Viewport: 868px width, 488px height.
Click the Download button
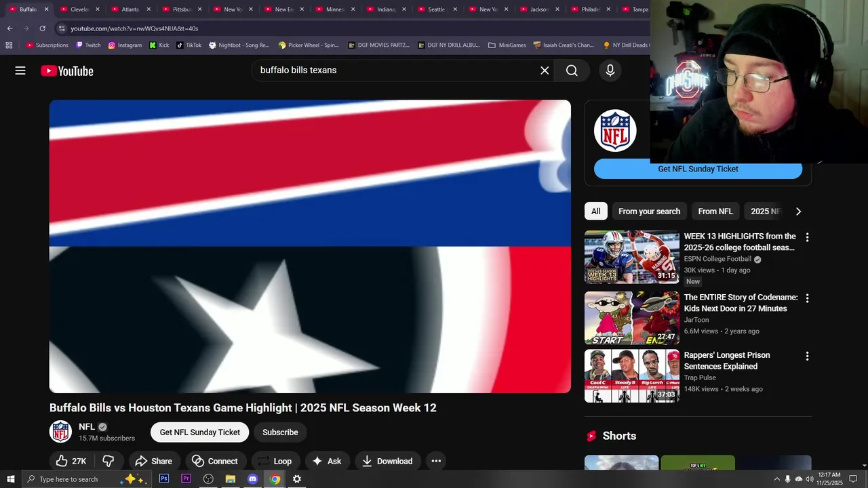point(388,461)
